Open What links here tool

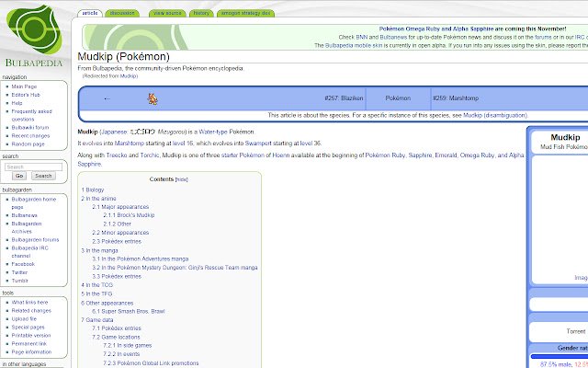[x=29, y=303]
